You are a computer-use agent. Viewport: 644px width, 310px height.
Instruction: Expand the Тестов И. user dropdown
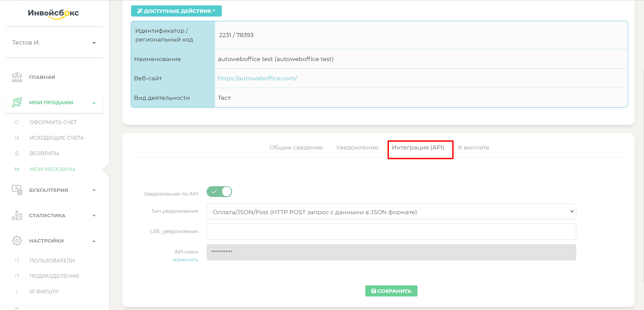tap(94, 43)
